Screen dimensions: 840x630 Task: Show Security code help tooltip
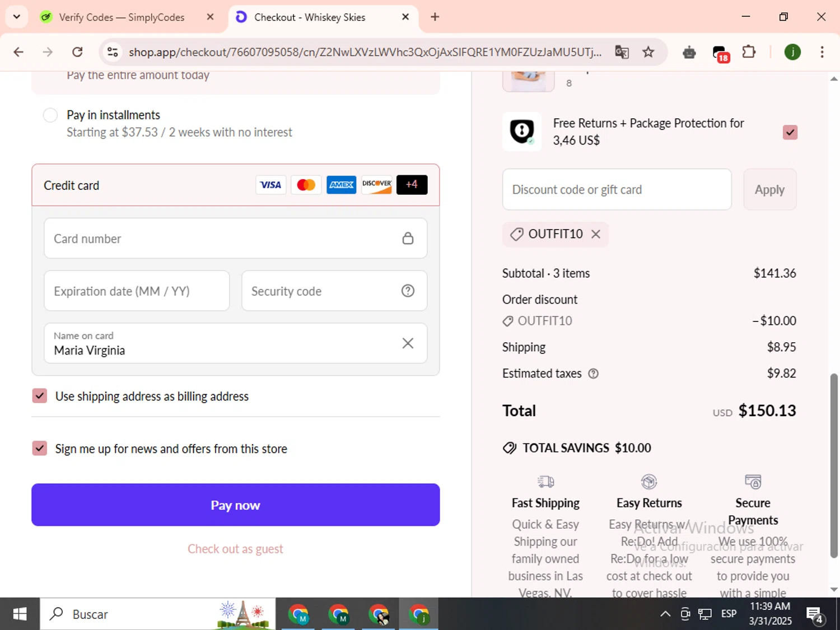click(x=408, y=291)
